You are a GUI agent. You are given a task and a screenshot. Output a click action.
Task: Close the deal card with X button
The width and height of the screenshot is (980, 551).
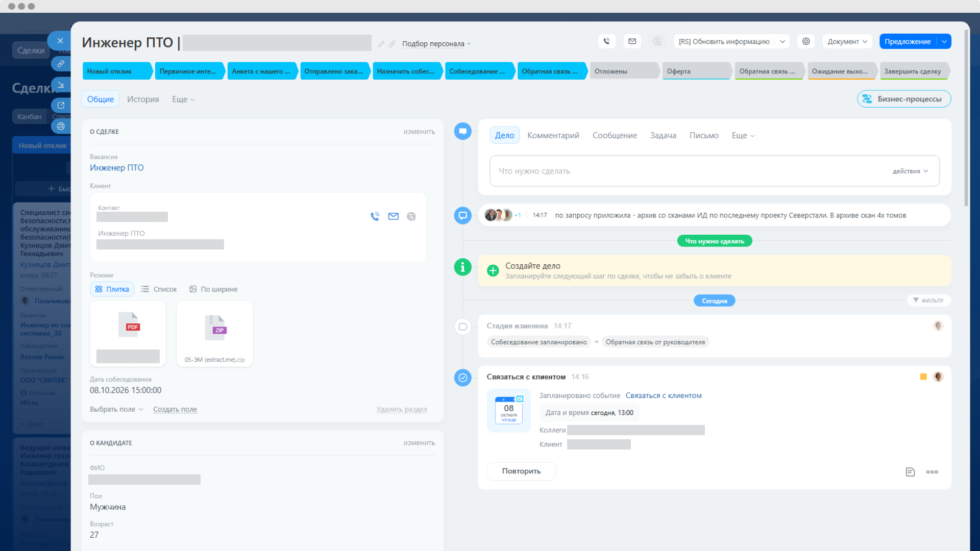[60, 41]
